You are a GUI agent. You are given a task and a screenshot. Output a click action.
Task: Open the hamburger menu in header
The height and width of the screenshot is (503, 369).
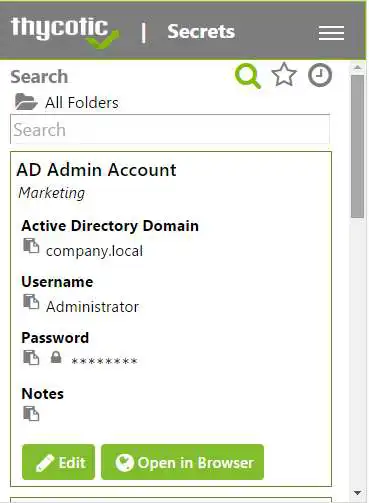coord(331,33)
